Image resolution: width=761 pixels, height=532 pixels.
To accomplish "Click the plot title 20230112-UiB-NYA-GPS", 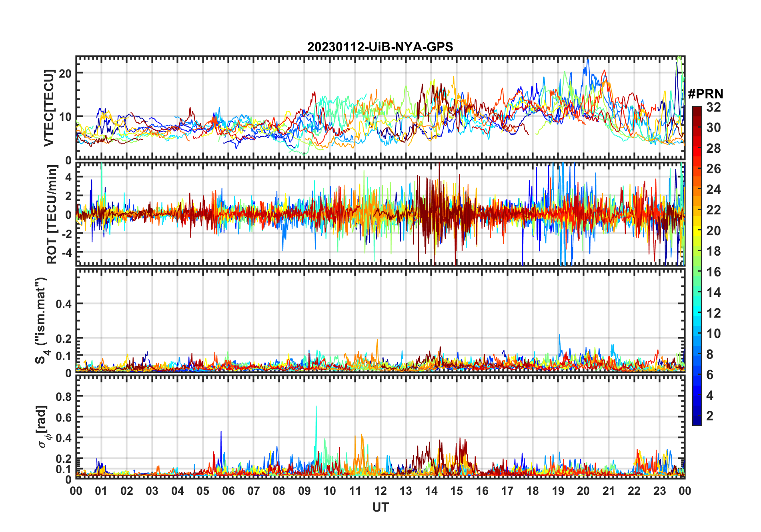I will (380, 47).
